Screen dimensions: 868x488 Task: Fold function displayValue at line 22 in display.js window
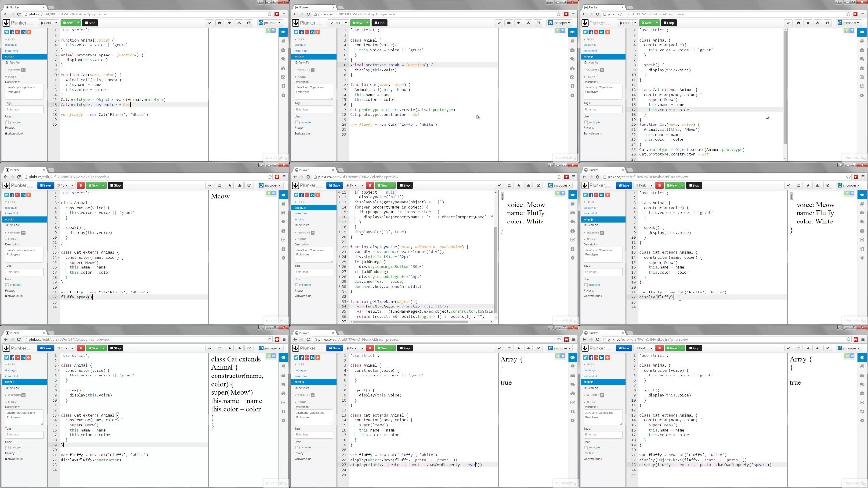[x=348, y=247]
